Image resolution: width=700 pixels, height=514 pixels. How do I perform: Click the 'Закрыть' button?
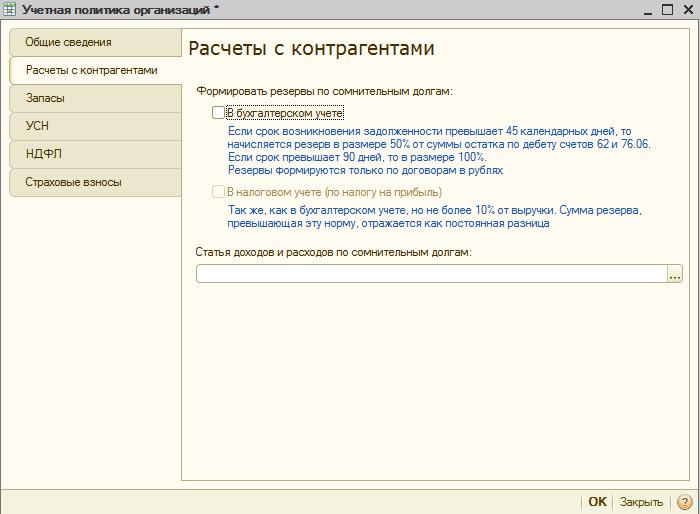click(x=641, y=502)
